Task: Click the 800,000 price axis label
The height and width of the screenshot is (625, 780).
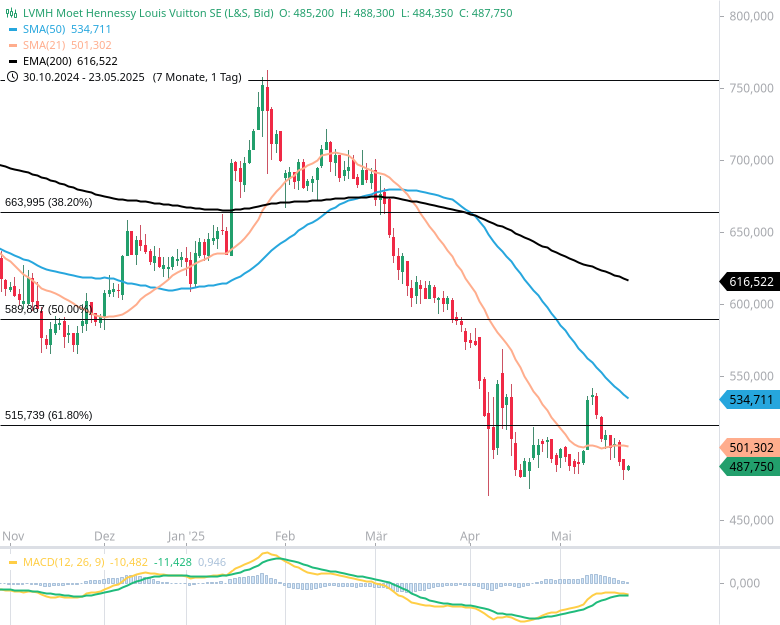Action: click(751, 16)
